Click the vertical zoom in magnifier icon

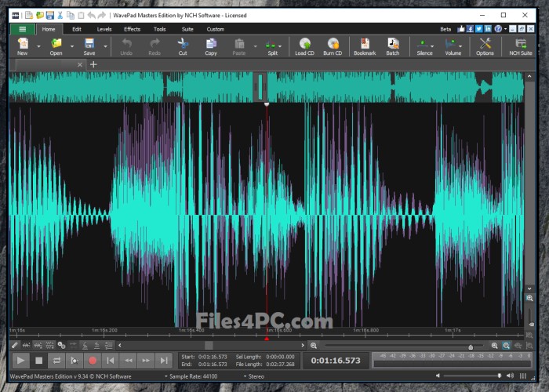pos(529,298)
